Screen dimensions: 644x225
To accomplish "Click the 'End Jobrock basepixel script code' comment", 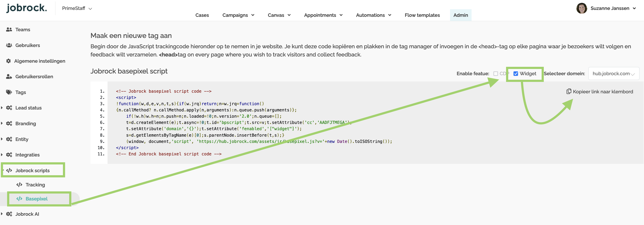I will click(169, 154).
